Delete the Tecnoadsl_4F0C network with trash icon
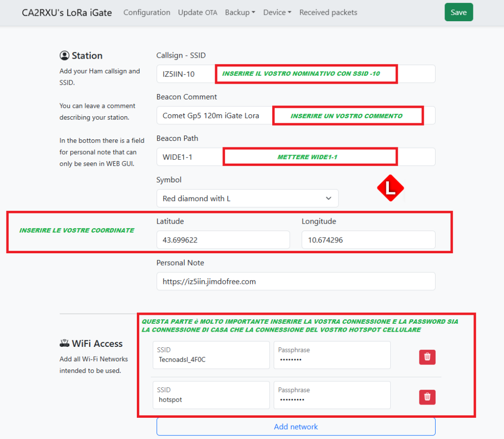504x439 pixels. coord(427,357)
